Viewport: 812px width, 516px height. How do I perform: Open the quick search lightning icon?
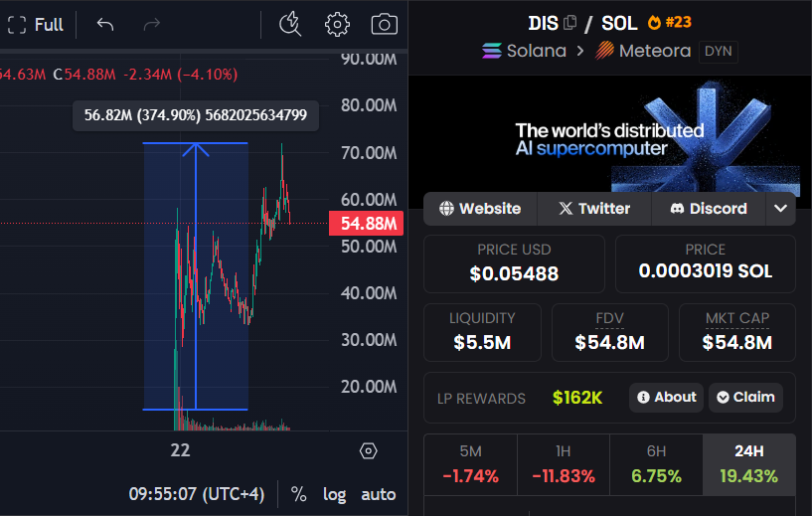pos(290,24)
